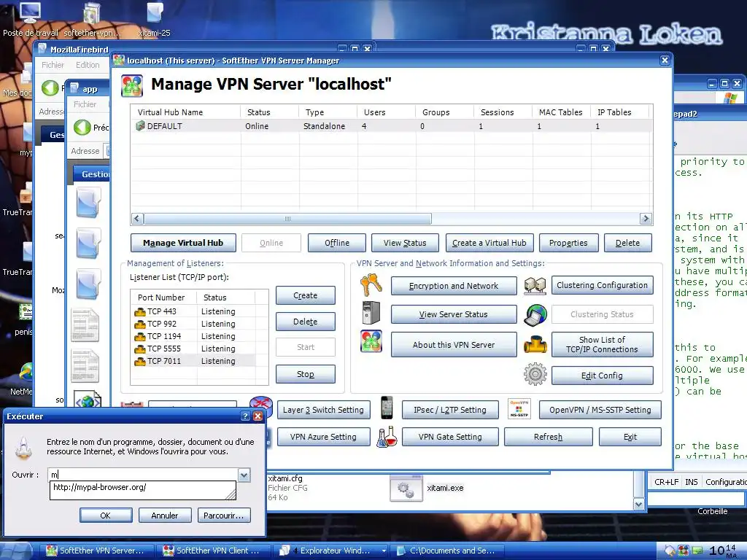Select the DEFAULT virtual hub row
Image resolution: width=747 pixels, height=560 pixels.
point(391,126)
